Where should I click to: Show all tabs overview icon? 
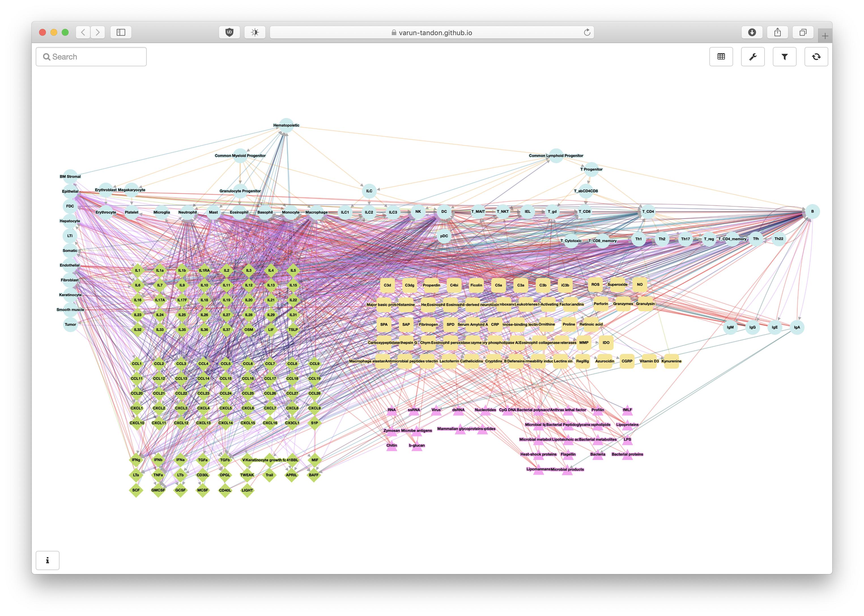(803, 32)
